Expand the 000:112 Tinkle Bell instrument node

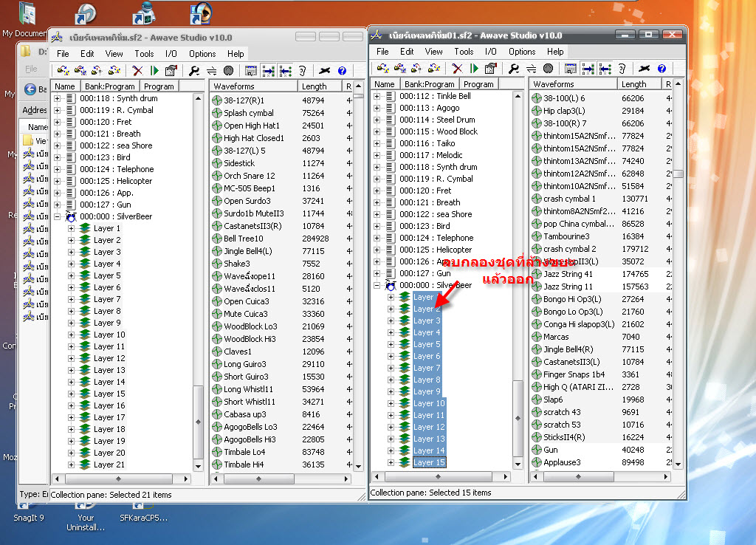pyautogui.click(x=377, y=96)
